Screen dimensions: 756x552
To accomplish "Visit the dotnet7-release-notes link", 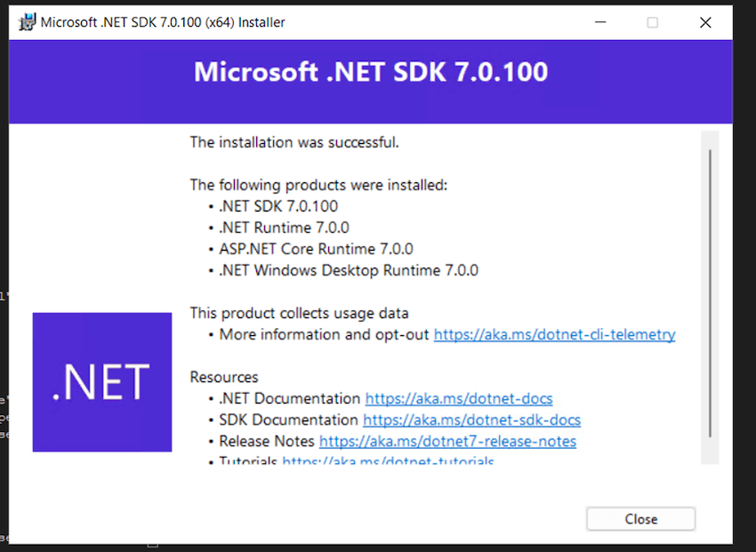I will pyautogui.click(x=447, y=442).
